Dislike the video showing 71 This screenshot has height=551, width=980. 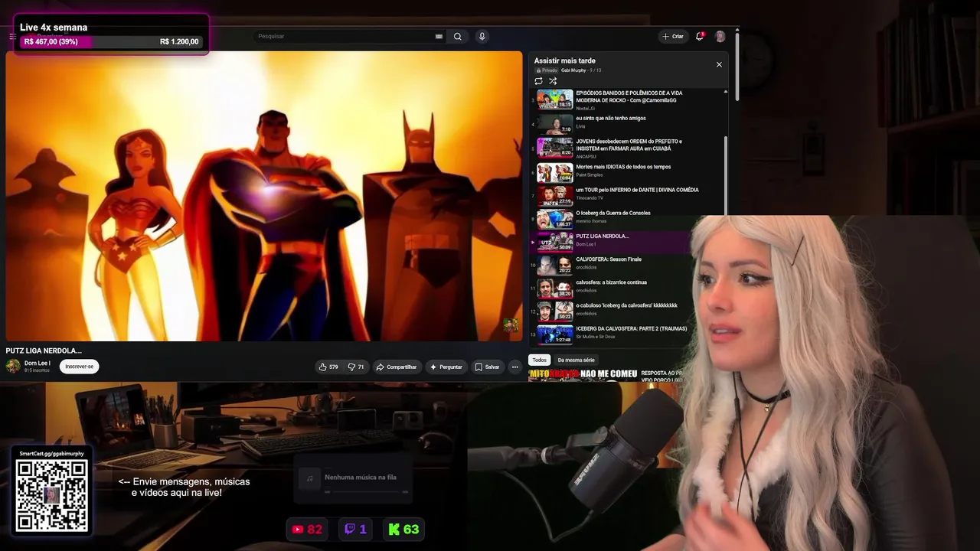(x=356, y=367)
